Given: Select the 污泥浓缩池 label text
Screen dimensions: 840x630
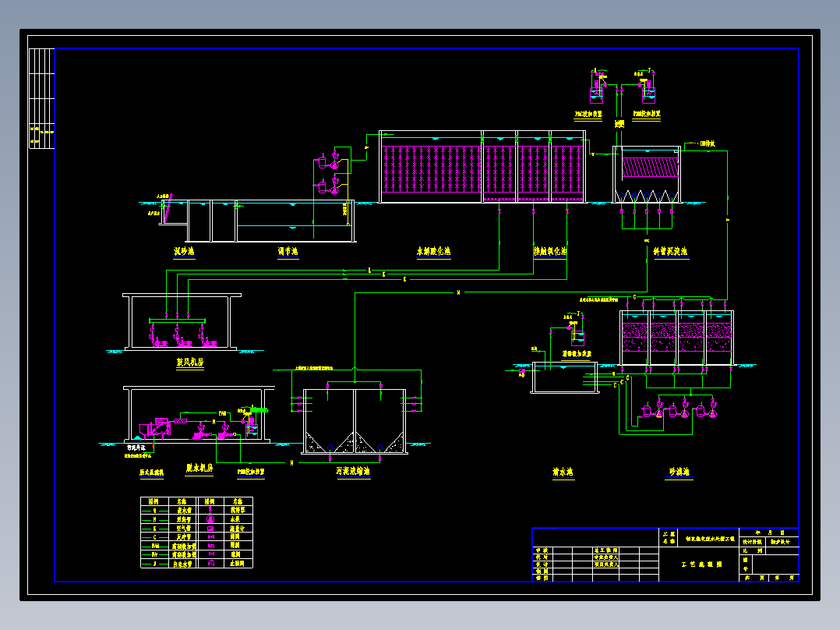Looking at the screenshot, I should point(353,471).
